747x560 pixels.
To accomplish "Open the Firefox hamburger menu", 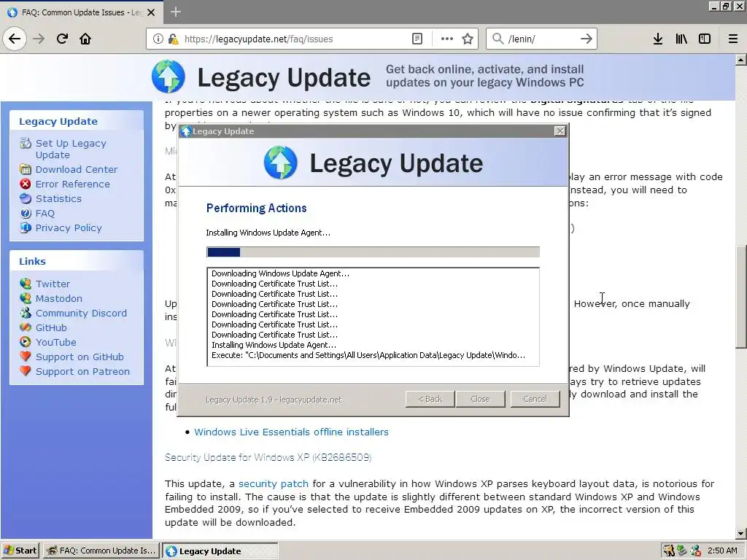I will click(x=733, y=39).
